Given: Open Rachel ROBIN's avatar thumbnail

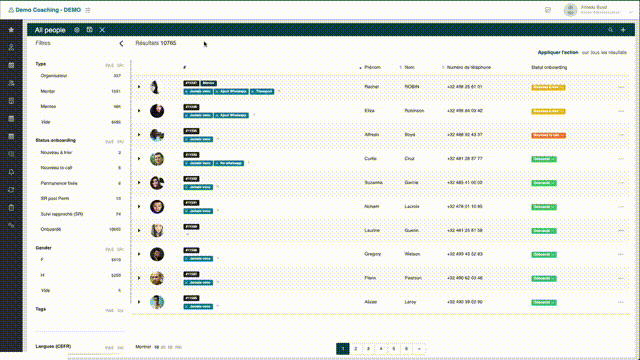Looking at the screenshot, I should [x=156, y=87].
